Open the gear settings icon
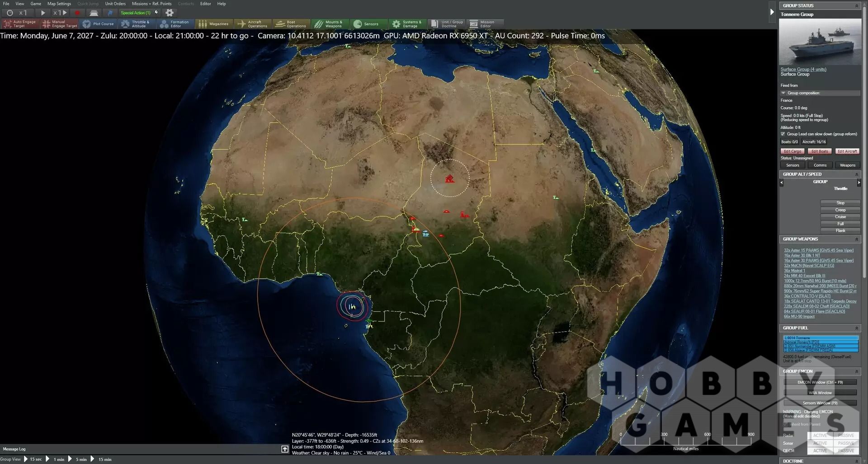Screen dimensions: 868x464 pos(170,13)
